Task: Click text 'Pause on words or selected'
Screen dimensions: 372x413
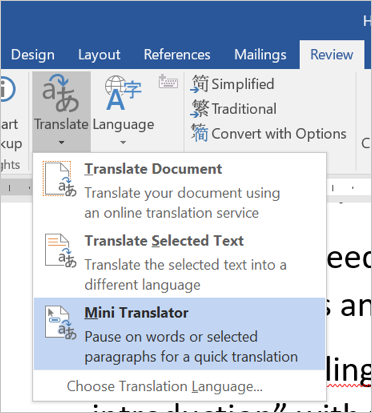Action: (x=171, y=337)
